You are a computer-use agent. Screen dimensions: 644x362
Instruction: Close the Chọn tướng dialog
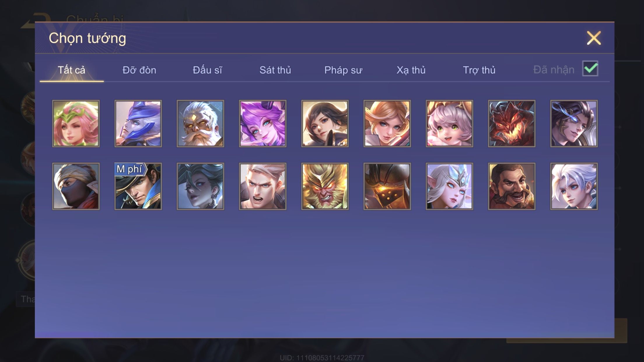point(594,38)
